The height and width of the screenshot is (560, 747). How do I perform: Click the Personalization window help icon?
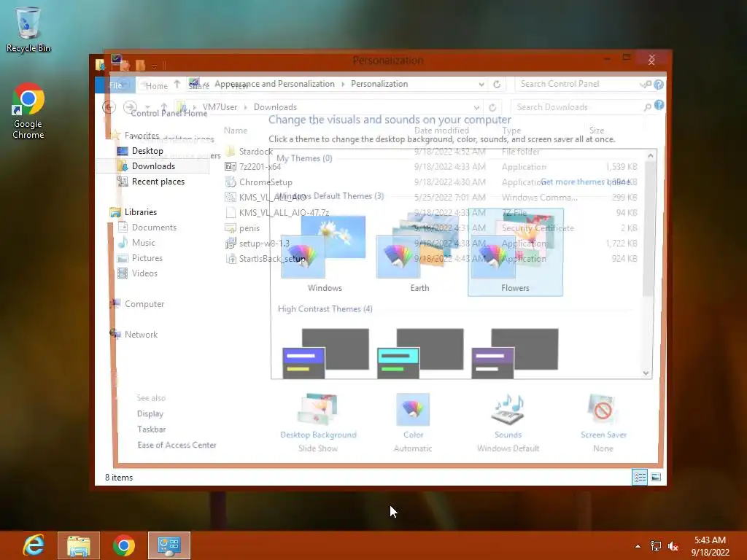point(659,85)
